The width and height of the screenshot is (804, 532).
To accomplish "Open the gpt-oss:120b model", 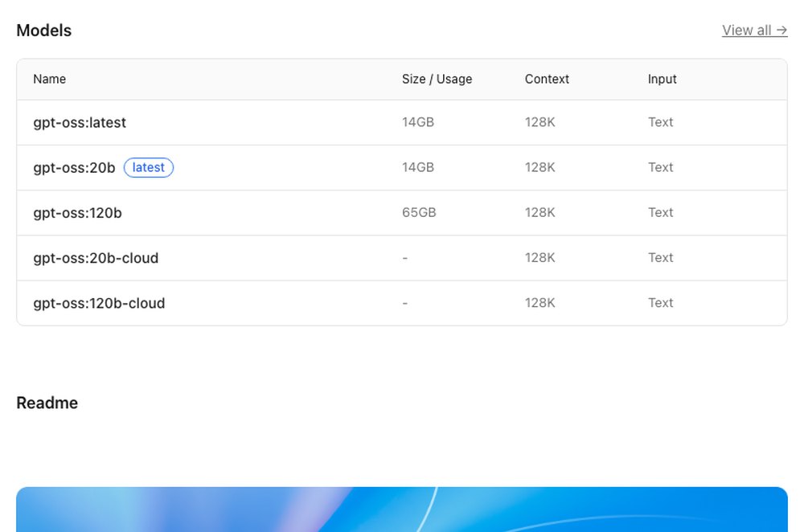I will (x=77, y=213).
